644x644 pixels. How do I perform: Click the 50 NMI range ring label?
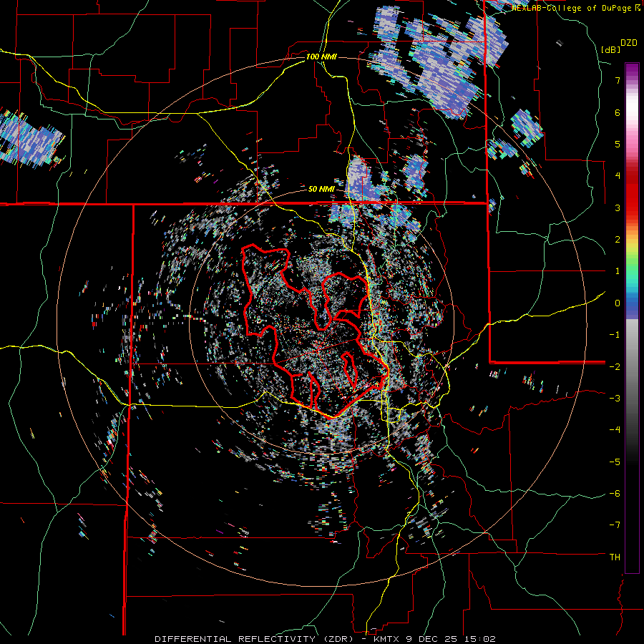[321, 189]
